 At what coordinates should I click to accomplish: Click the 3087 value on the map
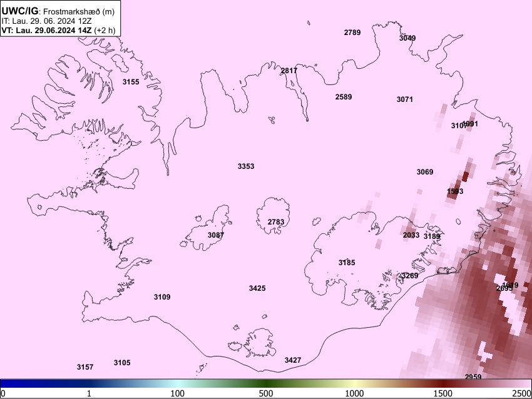point(216,235)
